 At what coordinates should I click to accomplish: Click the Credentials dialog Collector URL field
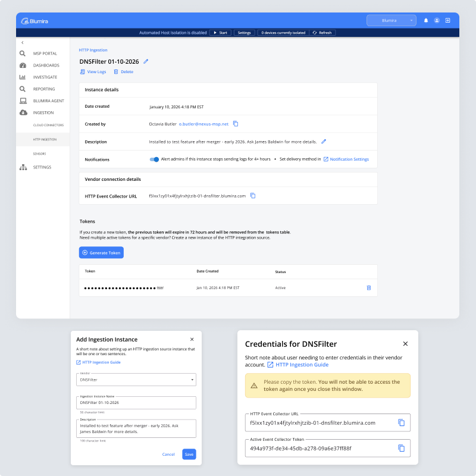coord(328,423)
